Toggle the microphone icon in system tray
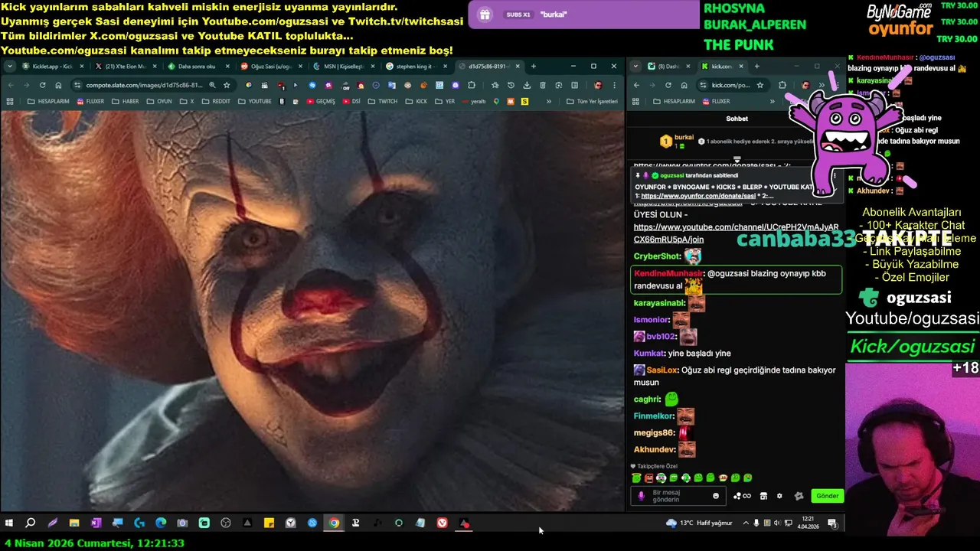This screenshot has height=551, width=980. pos(756,523)
